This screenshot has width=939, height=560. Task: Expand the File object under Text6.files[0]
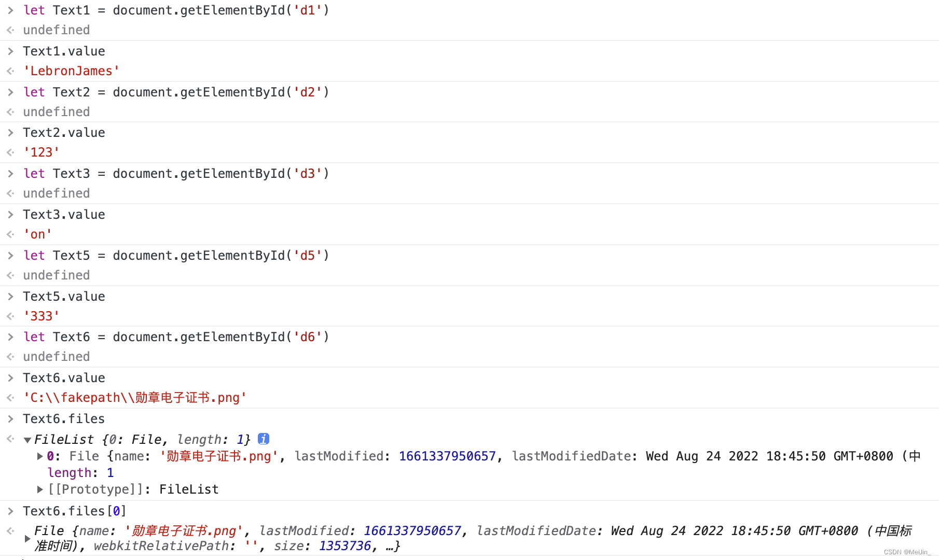(27, 539)
